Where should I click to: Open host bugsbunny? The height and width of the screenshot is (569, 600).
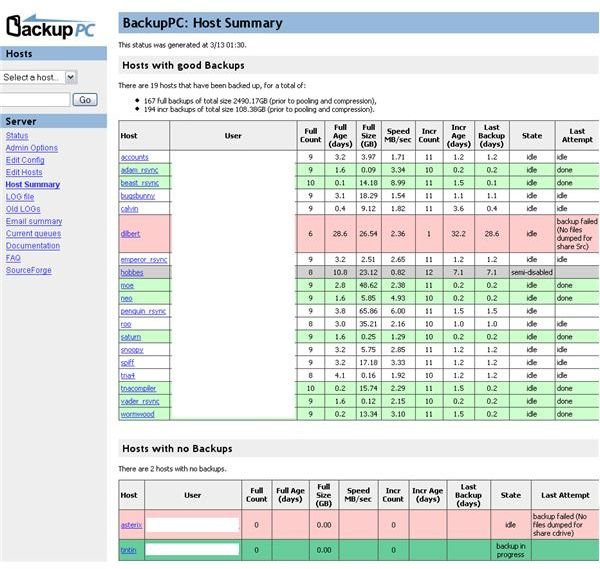138,196
